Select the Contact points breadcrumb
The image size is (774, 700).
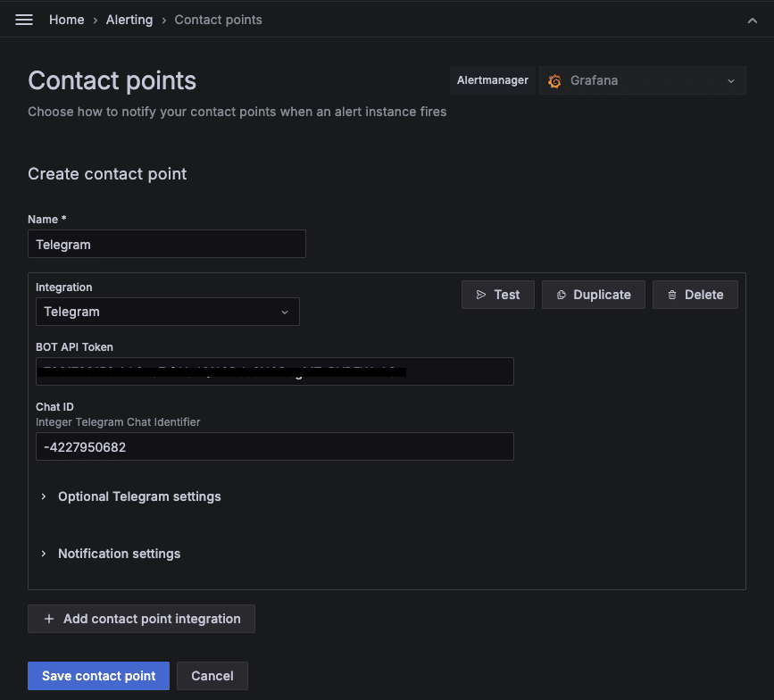click(x=218, y=20)
